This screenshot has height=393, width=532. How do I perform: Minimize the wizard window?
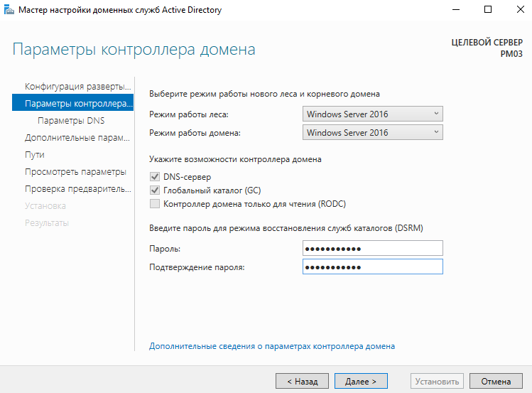[456, 9]
